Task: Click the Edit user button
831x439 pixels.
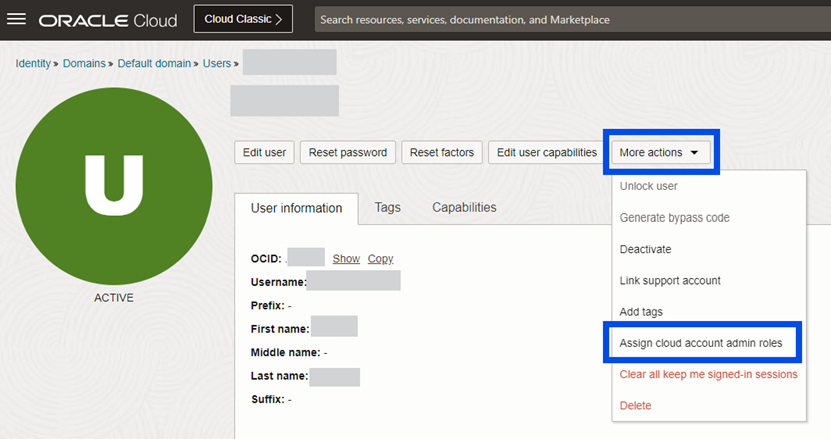Action: pos(264,153)
